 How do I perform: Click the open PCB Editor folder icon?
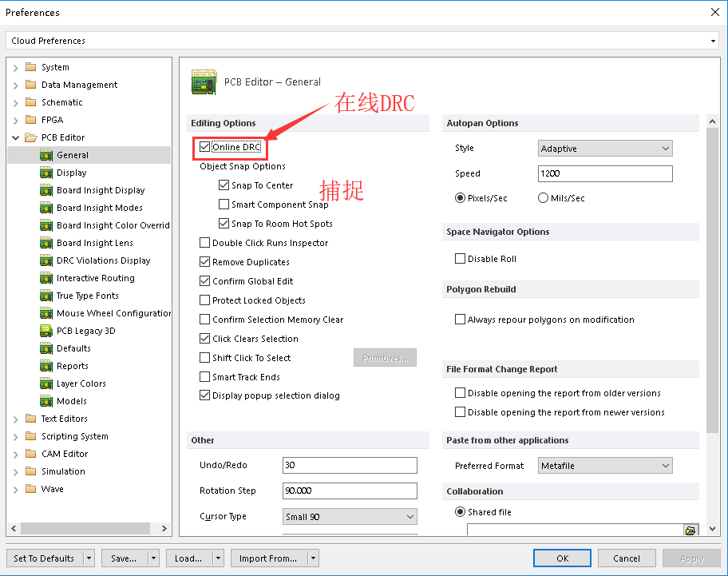click(31, 137)
